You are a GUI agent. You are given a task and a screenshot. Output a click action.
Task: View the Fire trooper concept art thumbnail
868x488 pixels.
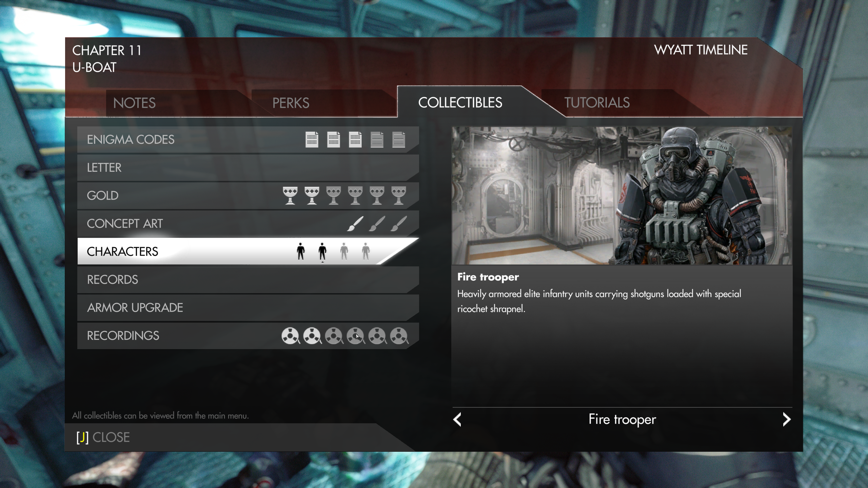pyautogui.click(x=622, y=195)
